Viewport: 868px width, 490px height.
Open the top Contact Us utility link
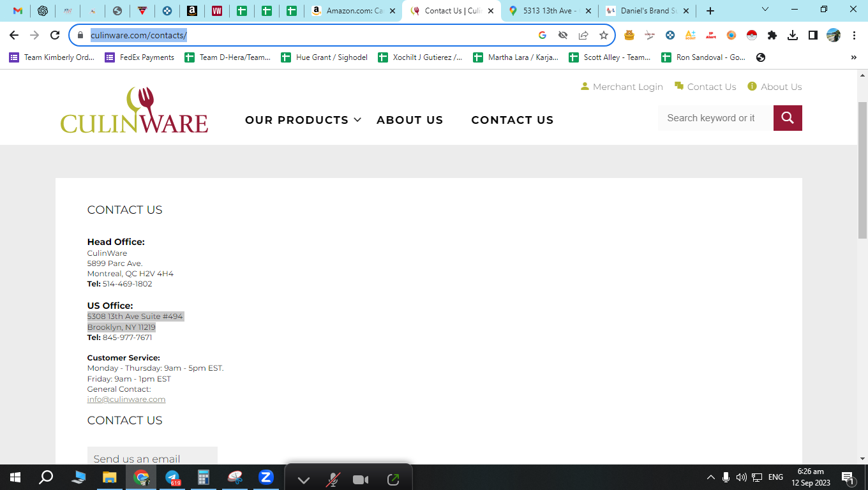705,87
